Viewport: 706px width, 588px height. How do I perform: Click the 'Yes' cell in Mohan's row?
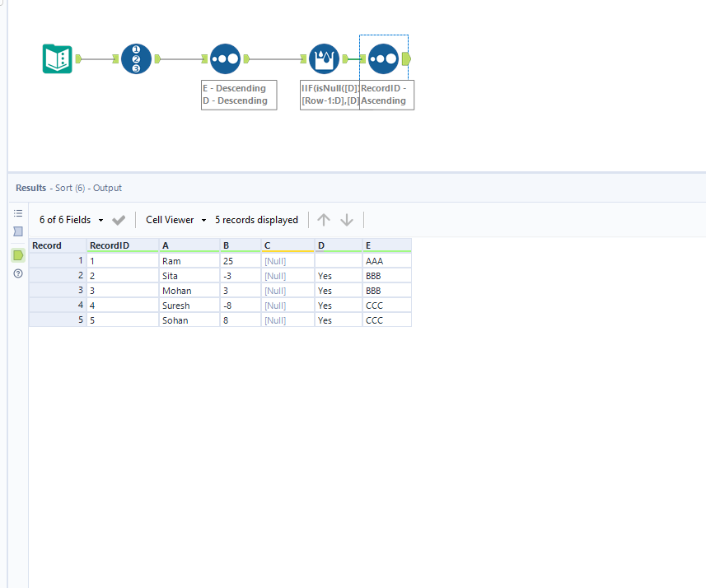tap(339, 291)
